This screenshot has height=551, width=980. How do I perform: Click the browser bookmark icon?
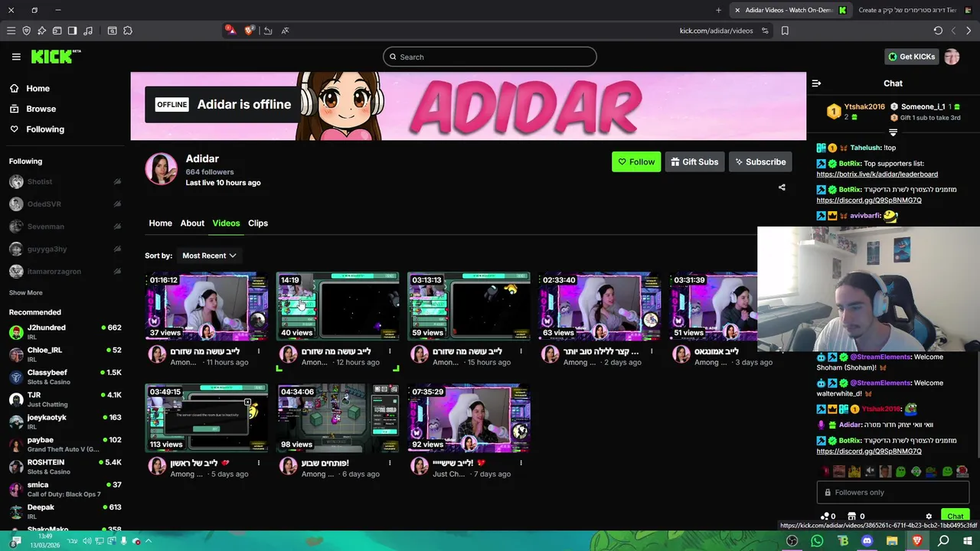coord(785,31)
